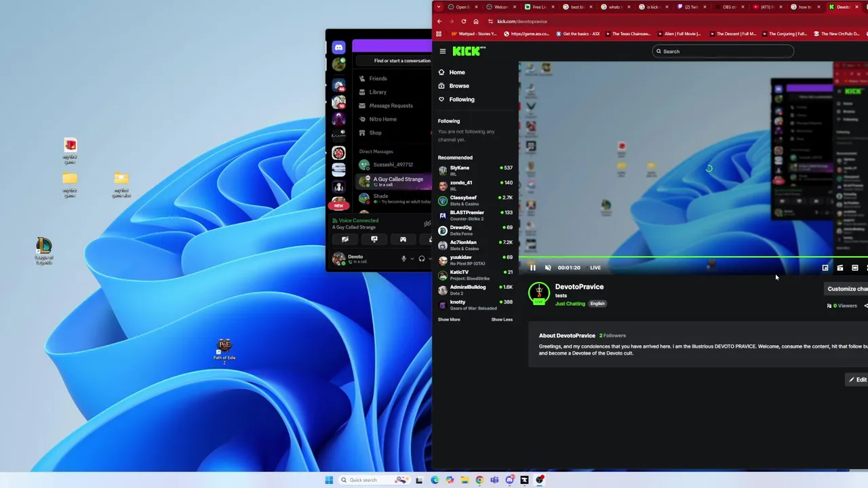Open Friends in Discord sidebar
Image resolution: width=868 pixels, height=488 pixels.
click(x=392, y=79)
